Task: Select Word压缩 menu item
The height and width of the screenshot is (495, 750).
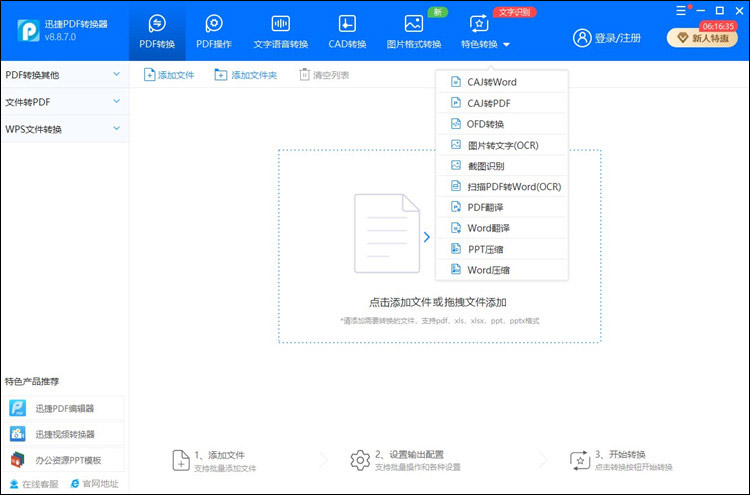Action: 502,270
